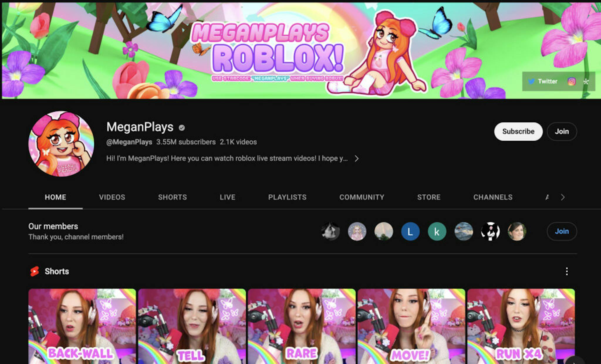Open the CHANNELS tab
601x364 pixels.
coord(493,197)
